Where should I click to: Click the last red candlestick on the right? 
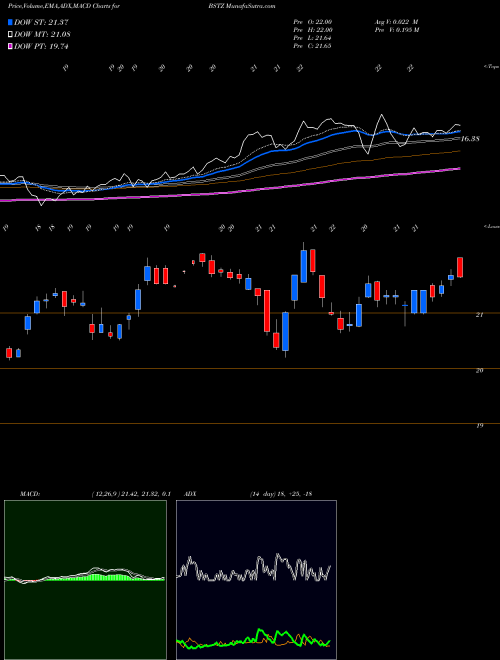[460, 267]
